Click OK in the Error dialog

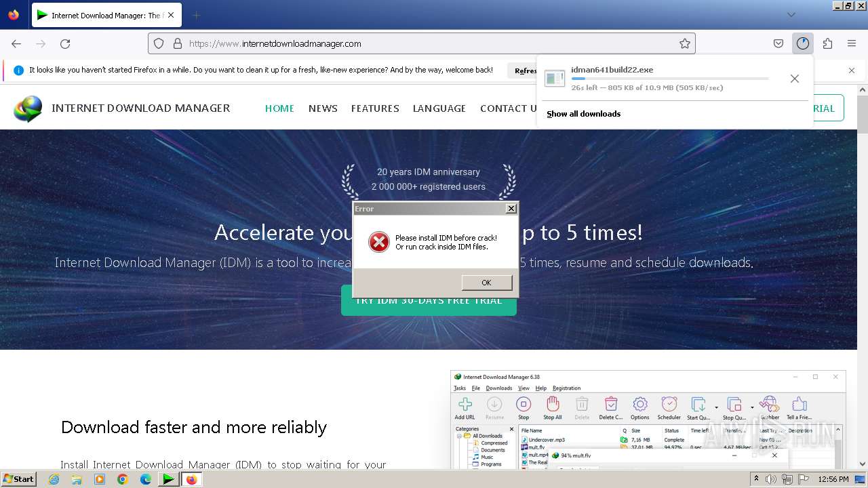point(486,283)
